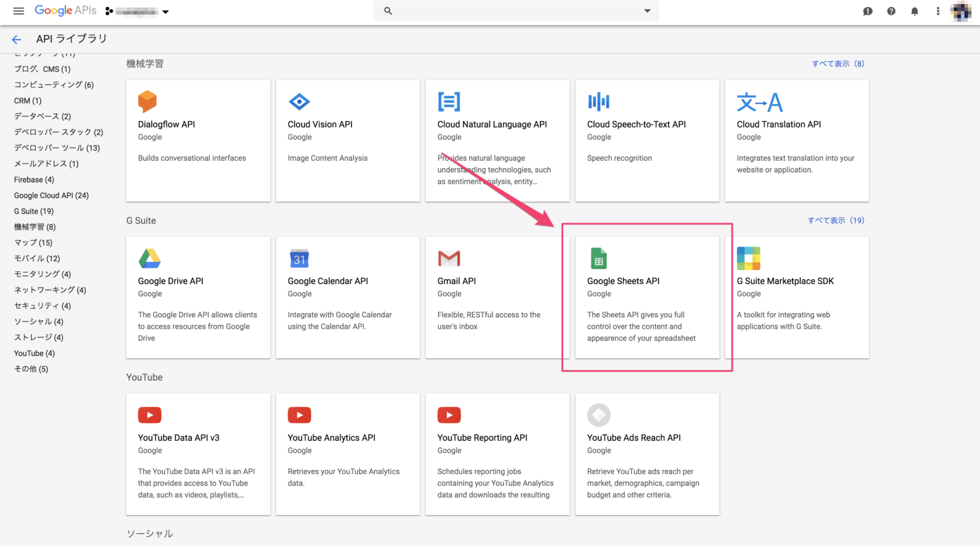Click the Google Drive triangle icon
980x552 pixels.
pos(150,259)
